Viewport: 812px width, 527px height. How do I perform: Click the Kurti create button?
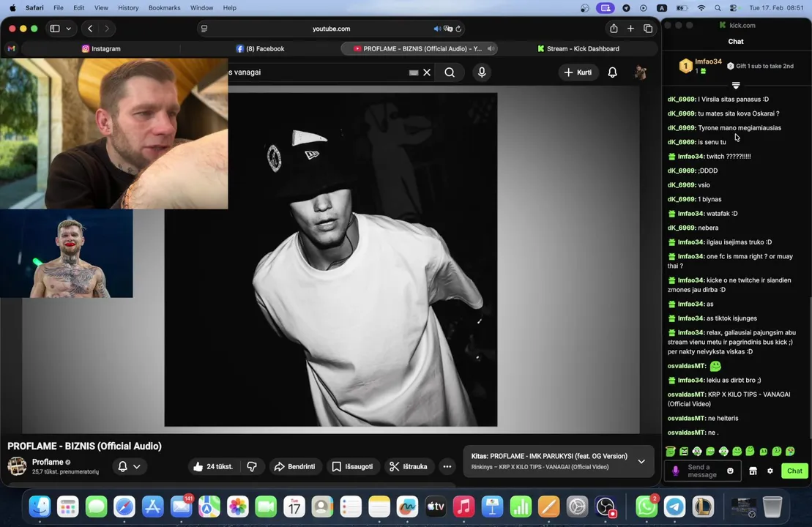578,72
